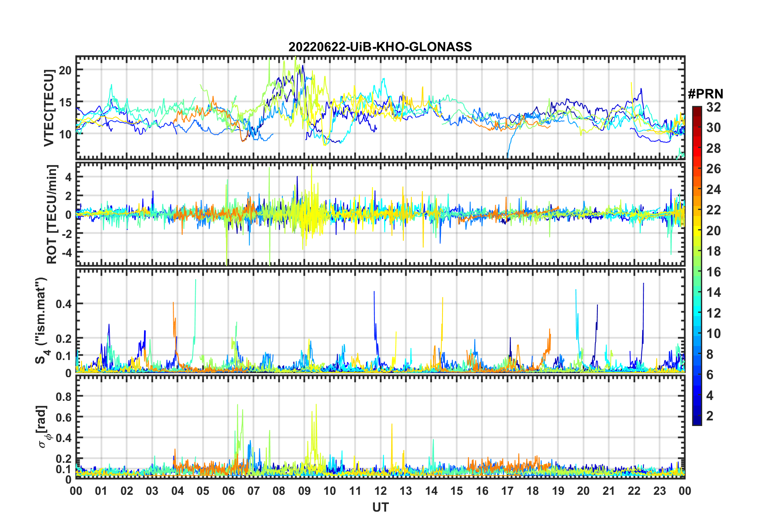The width and height of the screenshot is (761, 532).
Task: Click the colorbar tick label 32
Action: pyautogui.click(x=713, y=107)
